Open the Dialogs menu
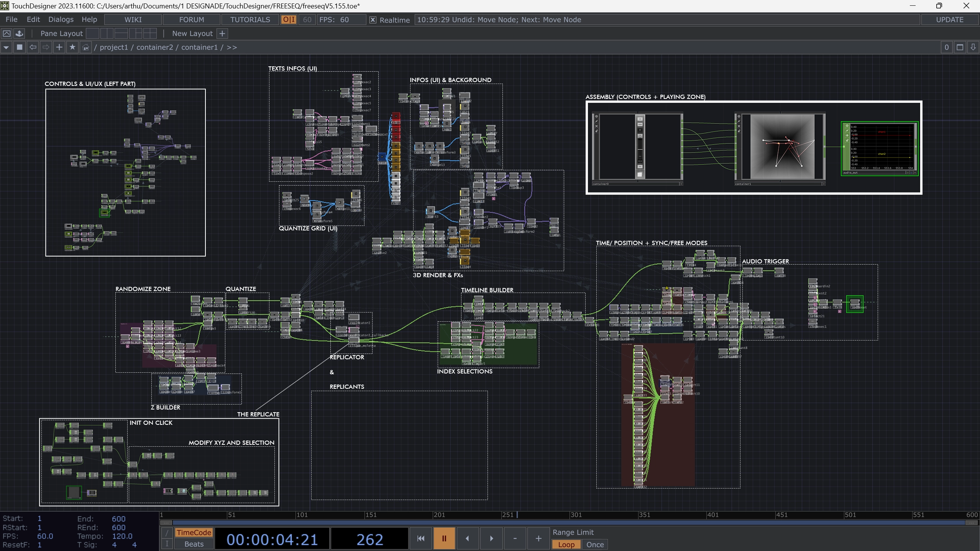Image resolution: width=980 pixels, height=551 pixels. point(61,19)
